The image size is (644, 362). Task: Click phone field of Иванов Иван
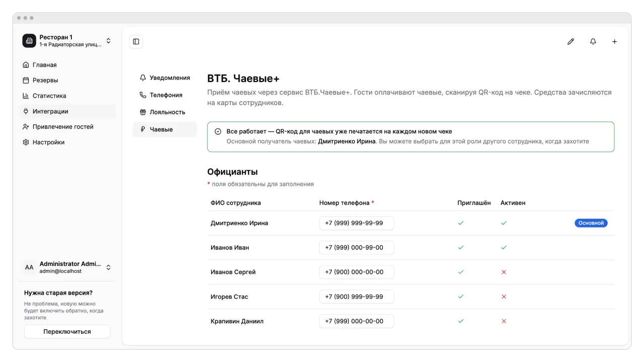pyautogui.click(x=357, y=248)
